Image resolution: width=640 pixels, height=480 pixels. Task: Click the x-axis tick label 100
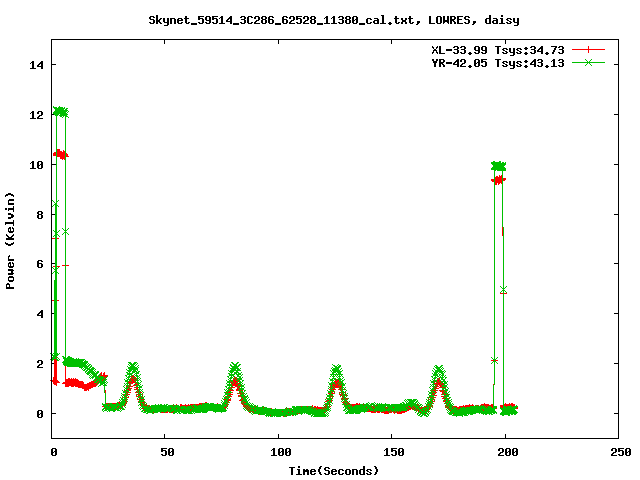coord(281,452)
